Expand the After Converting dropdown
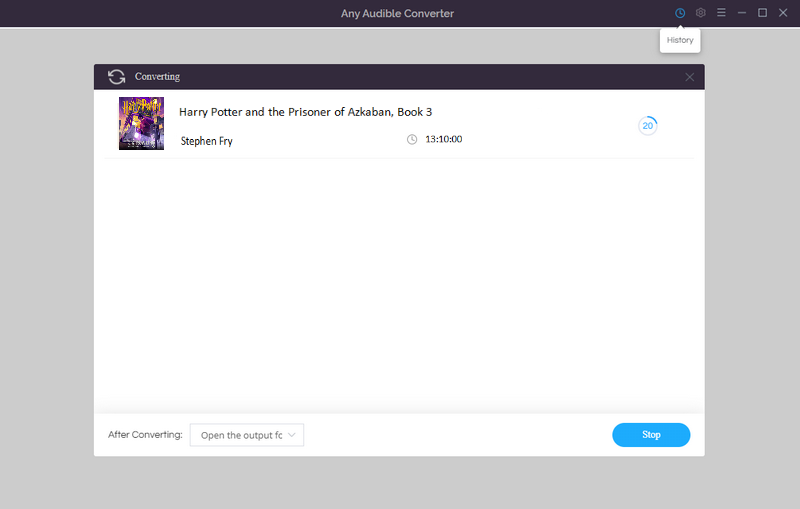 tap(247, 435)
